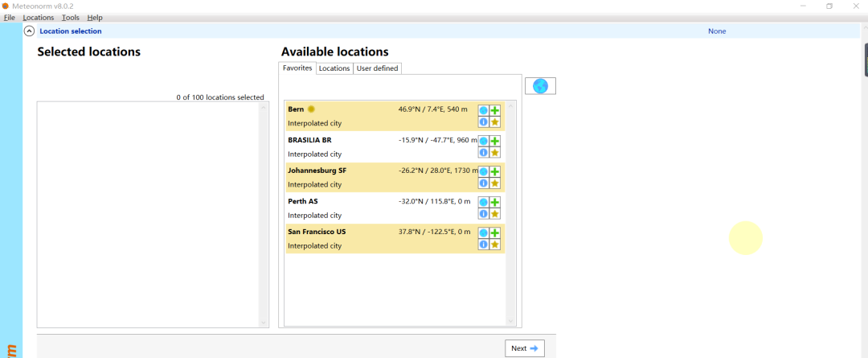Image resolution: width=868 pixels, height=358 pixels.
Task: Add Perth AS using green plus icon
Action: 495,202
